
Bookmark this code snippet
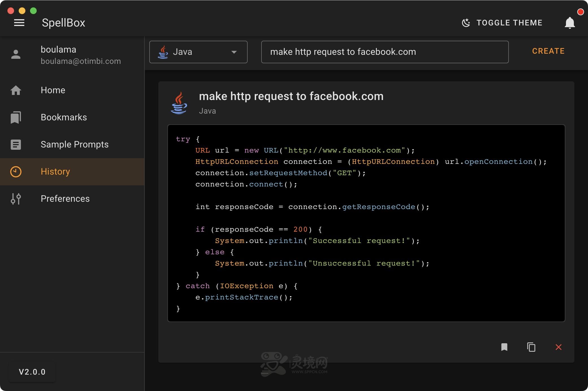tap(504, 347)
